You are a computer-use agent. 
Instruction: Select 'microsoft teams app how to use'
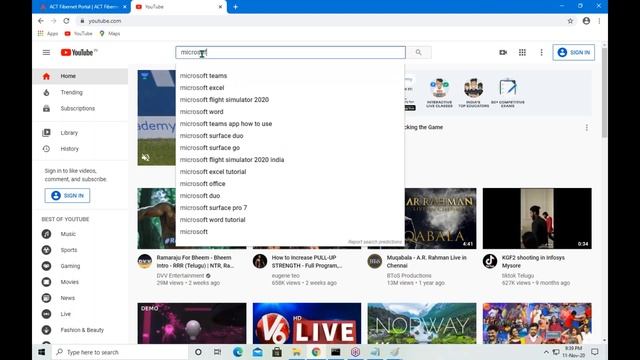(290, 124)
